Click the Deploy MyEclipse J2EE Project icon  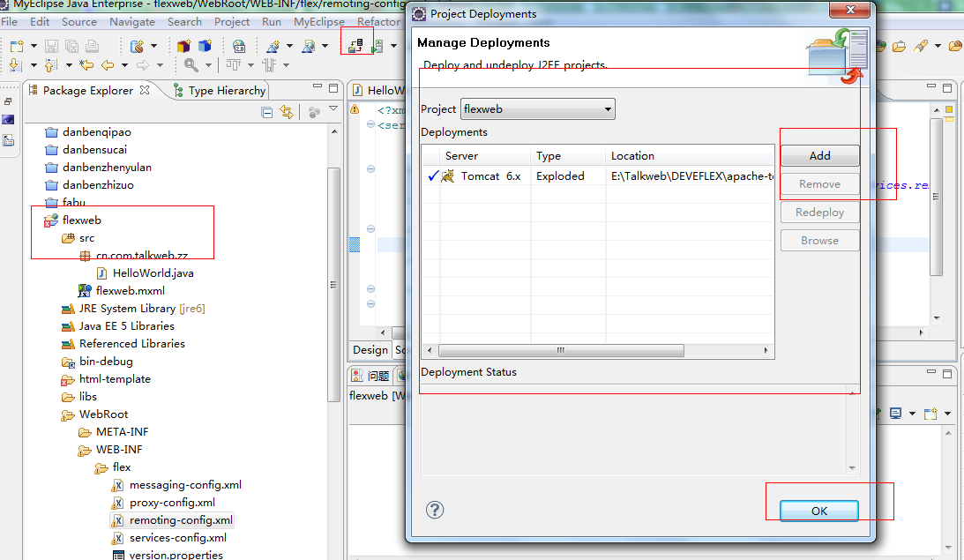[x=356, y=46]
